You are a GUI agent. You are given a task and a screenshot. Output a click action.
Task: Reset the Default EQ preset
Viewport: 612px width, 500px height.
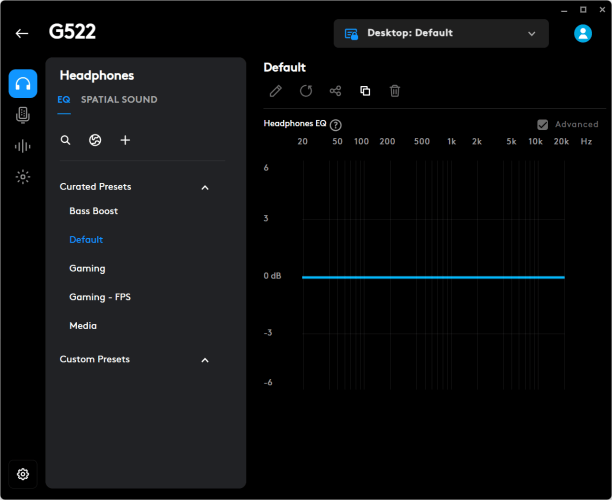(x=306, y=91)
